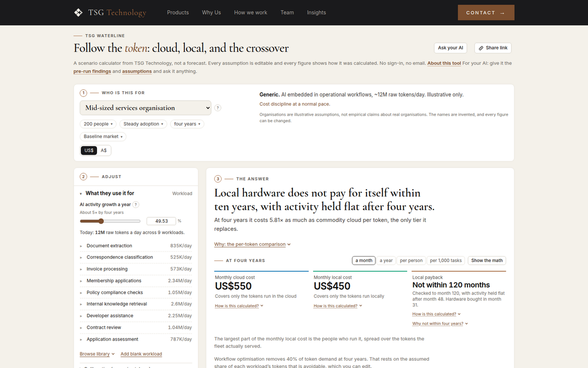588x368 pixels.
Task: Open the 'pre-run findings' link
Action: [92, 72]
